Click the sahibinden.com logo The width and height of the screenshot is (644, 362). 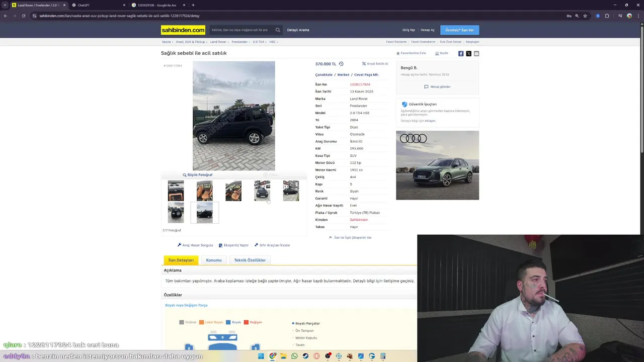point(183,30)
